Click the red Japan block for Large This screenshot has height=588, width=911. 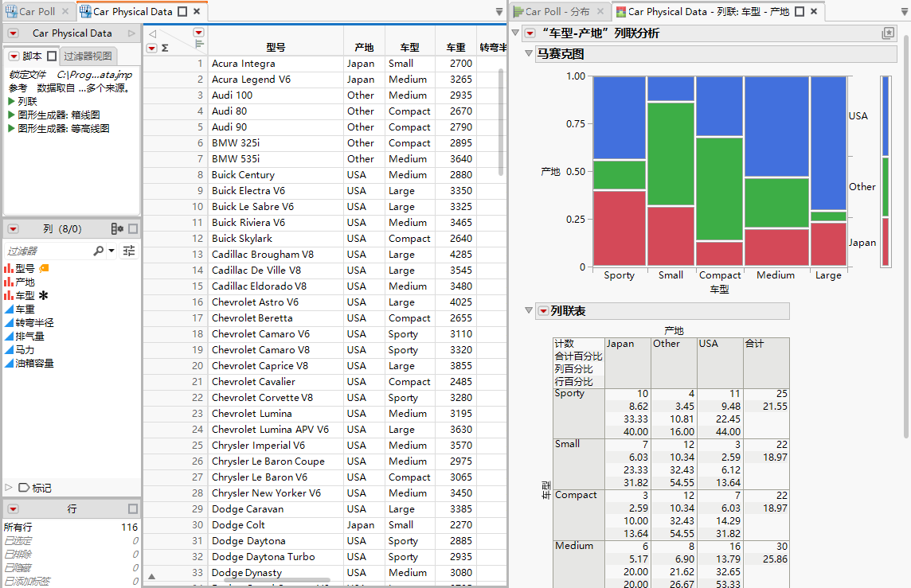click(828, 244)
